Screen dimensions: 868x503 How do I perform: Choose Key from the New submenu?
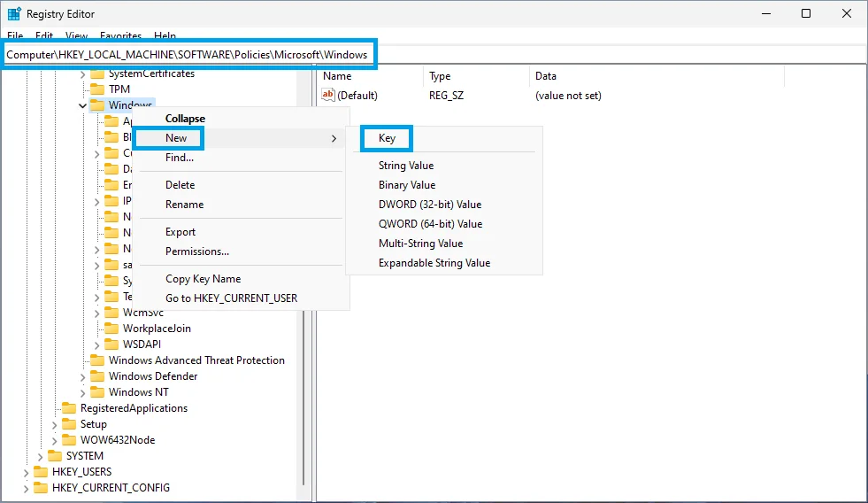387,138
